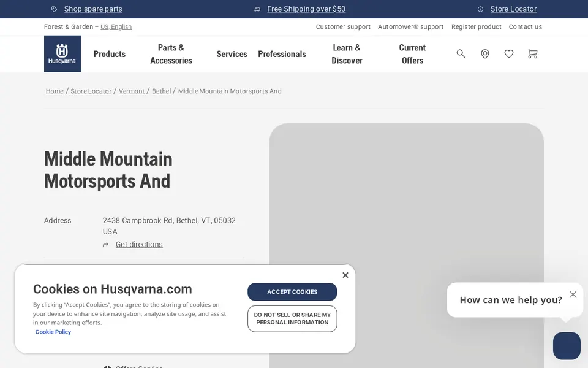Click the spare parts tag icon
This screenshot has height=368, width=588.
point(55,9)
